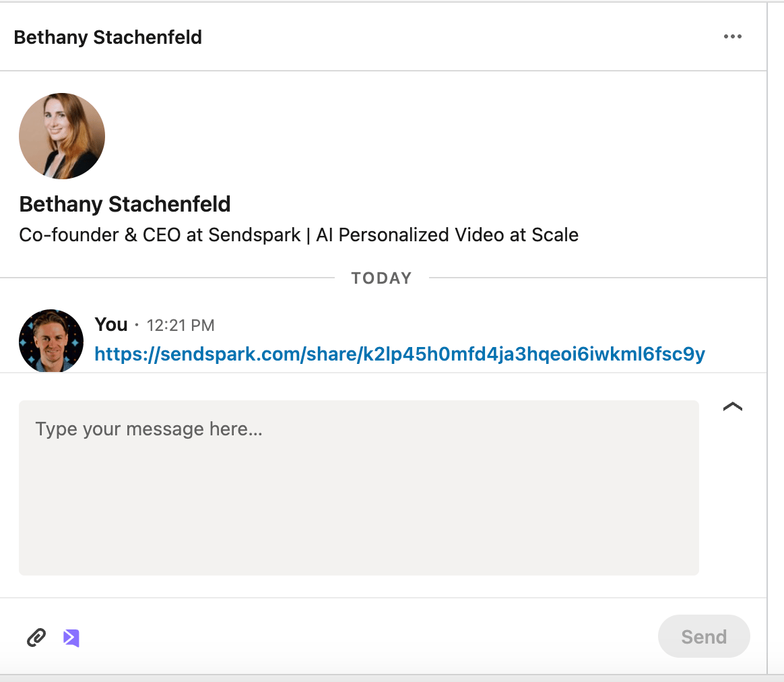Click the TODAY date separator label

[x=381, y=278]
